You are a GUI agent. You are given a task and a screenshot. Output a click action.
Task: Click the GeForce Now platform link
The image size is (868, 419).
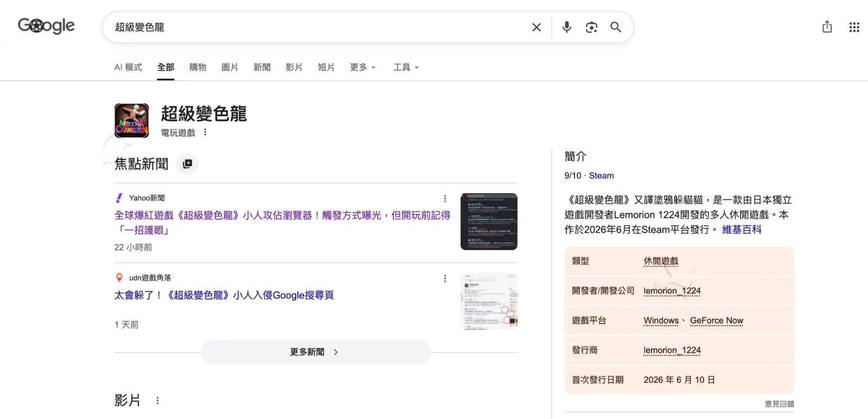tap(717, 321)
